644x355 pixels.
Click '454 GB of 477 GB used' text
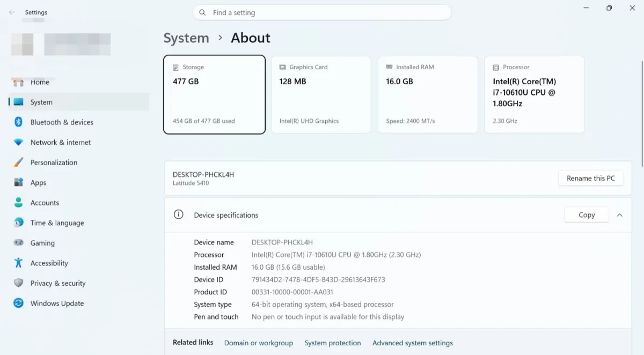[x=204, y=121]
